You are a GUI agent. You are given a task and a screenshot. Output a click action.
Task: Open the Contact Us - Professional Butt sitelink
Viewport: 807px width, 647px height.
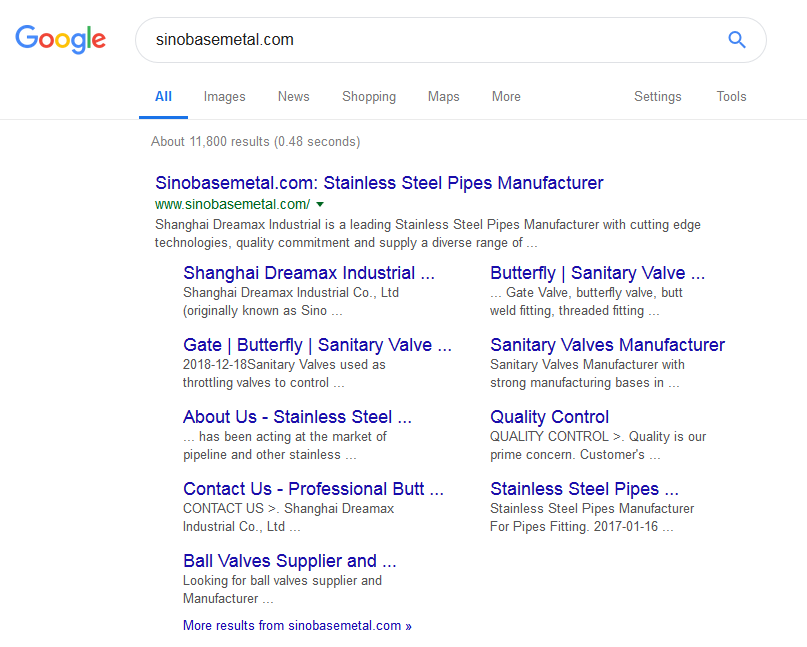tap(313, 489)
